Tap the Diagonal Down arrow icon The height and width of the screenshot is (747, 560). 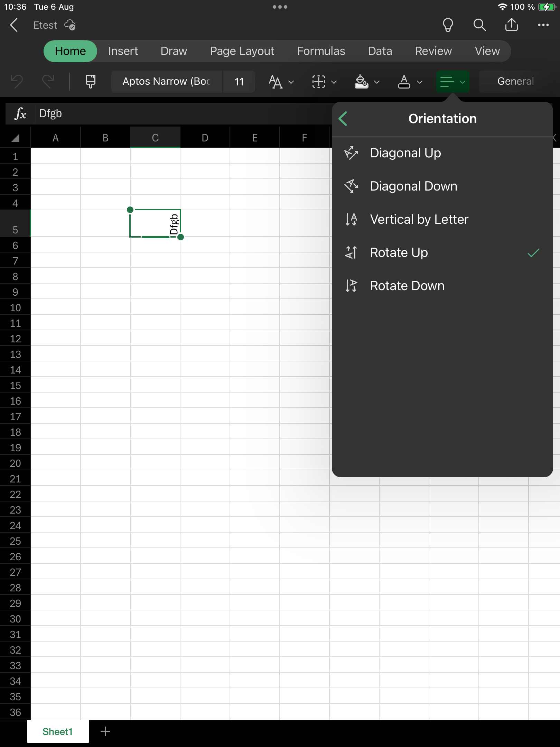[351, 186]
